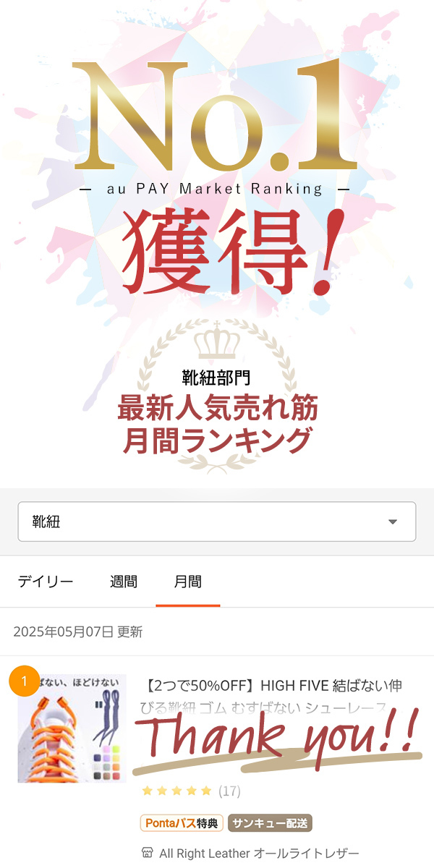Image resolution: width=434 pixels, height=868 pixels.
Task: Click the five-star rating icons
Action: [176, 791]
